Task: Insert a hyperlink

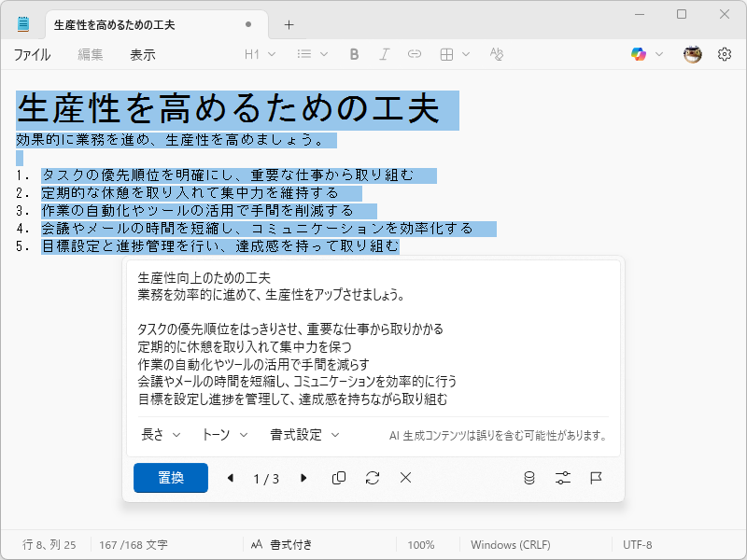Action: click(x=415, y=54)
